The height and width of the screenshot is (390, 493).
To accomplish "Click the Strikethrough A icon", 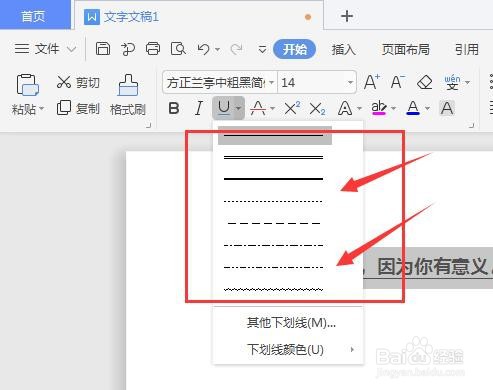I will (x=258, y=108).
